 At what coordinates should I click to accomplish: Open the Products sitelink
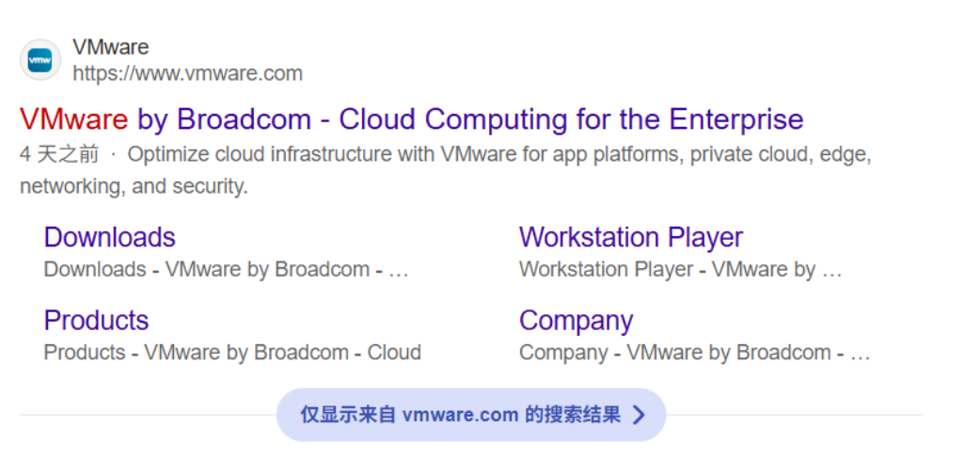[96, 320]
